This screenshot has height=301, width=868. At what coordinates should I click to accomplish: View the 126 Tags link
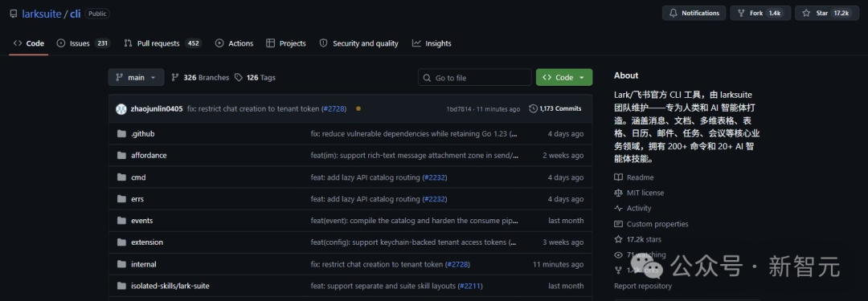pyautogui.click(x=256, y=78)
